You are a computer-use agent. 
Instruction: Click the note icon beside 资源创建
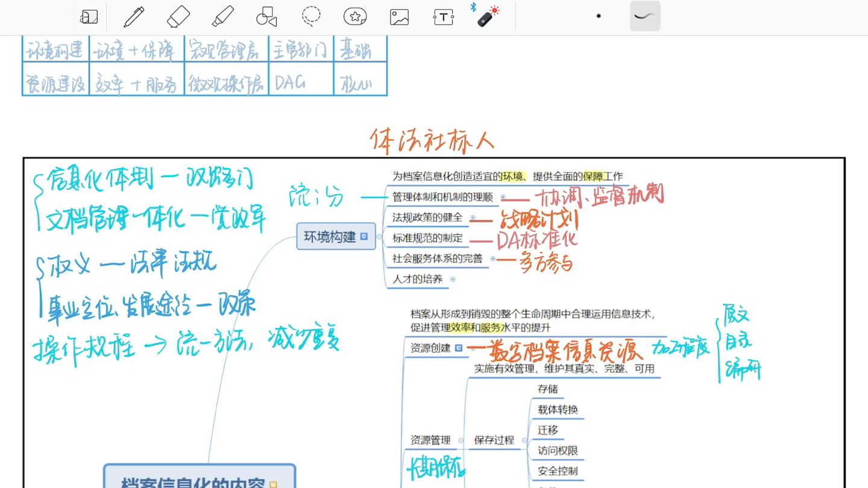click(459, 348)
